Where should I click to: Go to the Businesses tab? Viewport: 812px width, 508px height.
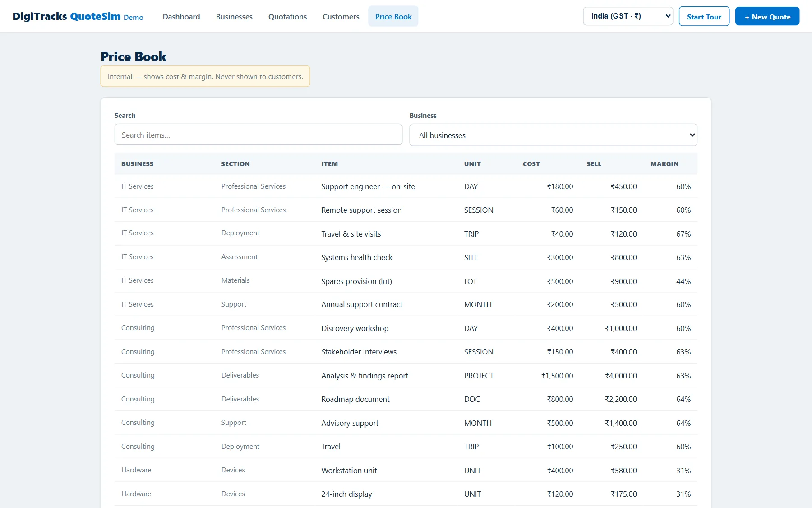point(234,17)
